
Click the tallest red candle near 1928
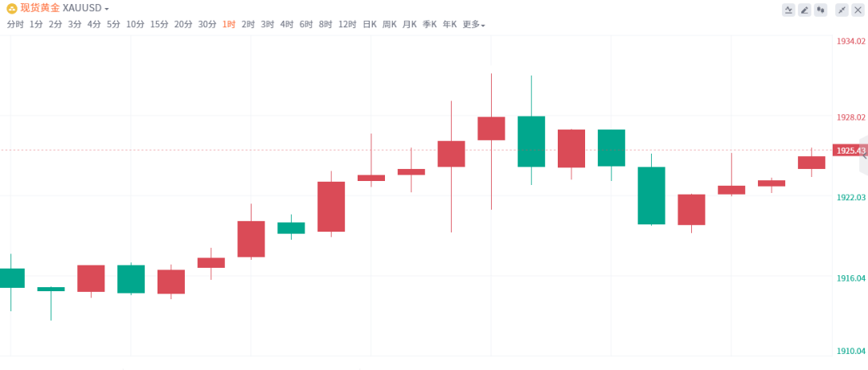491,129
